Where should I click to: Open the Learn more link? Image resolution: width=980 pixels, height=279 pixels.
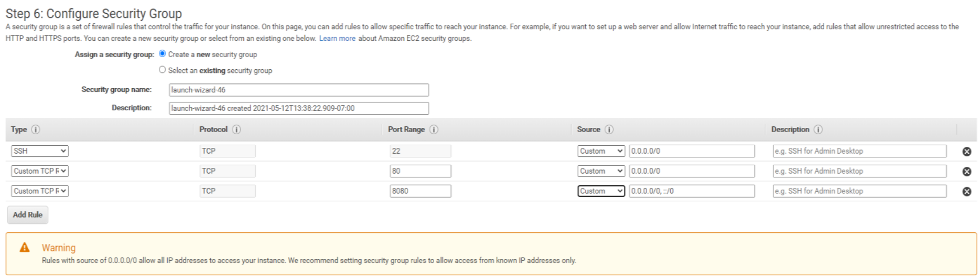coord(337,38)
